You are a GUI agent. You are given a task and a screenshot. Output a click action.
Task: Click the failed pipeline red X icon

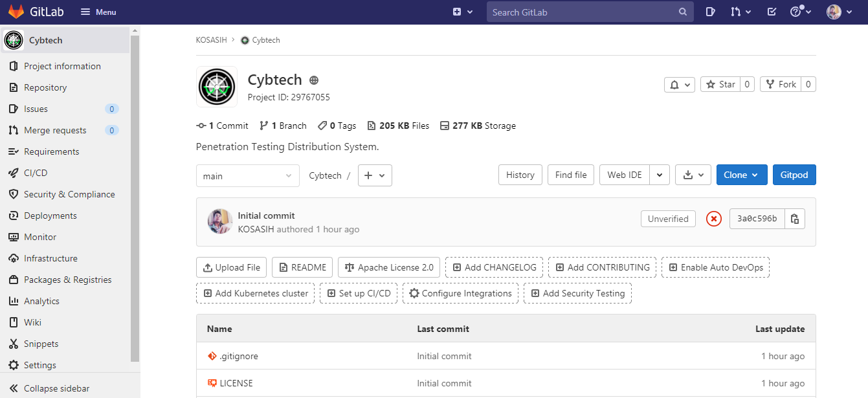click(x=713, y=219)
